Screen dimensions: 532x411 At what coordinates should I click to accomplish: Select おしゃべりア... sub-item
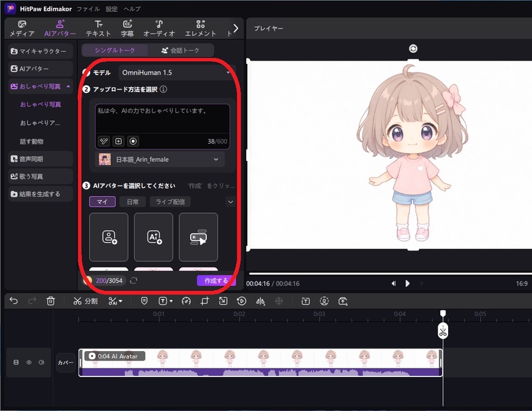40,123
